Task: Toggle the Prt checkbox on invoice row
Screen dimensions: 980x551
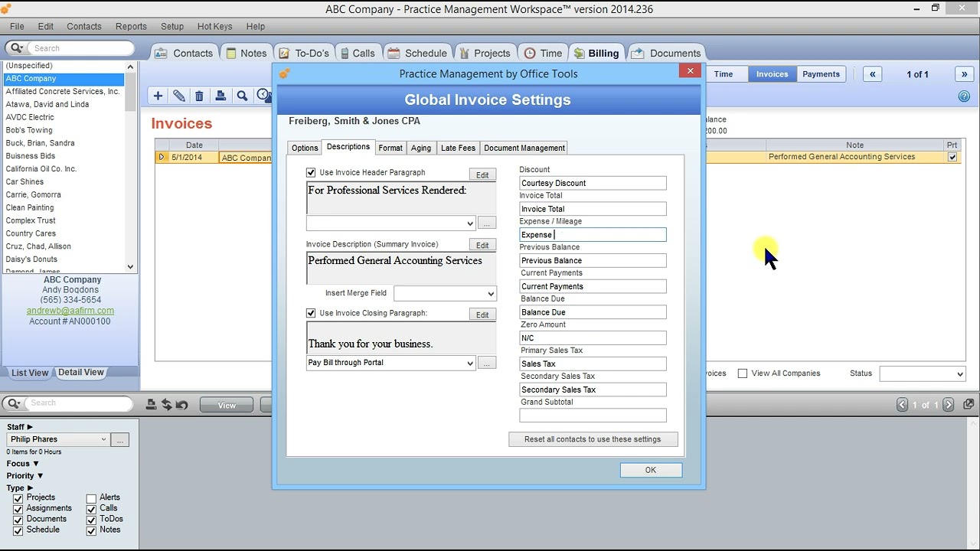Action: pos(952,157)
